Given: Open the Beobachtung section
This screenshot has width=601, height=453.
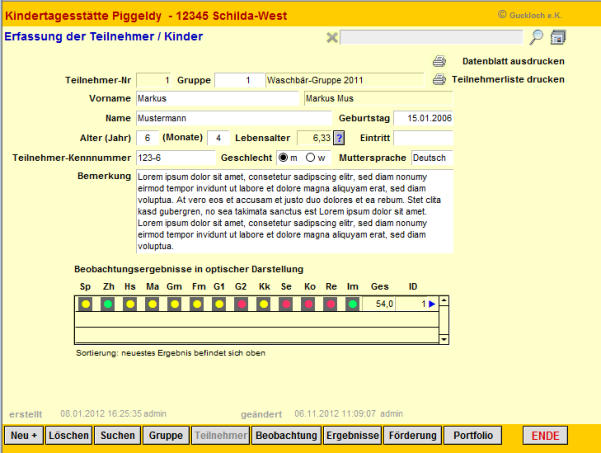Looking at the screenshot, I should pos(285,436).
